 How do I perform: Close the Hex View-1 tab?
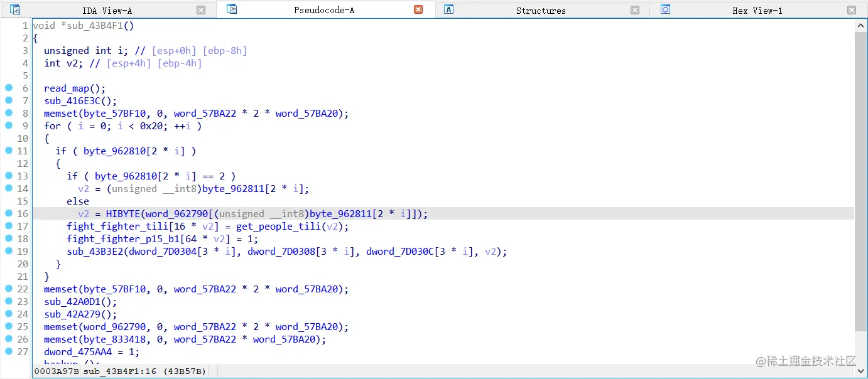[852, 10]
